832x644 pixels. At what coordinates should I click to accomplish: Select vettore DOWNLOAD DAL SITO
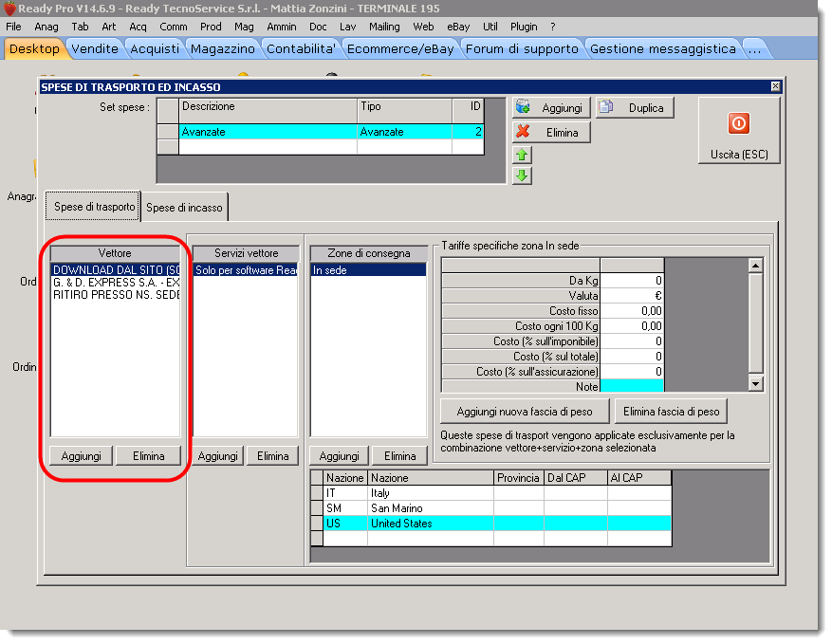point(116,270)
